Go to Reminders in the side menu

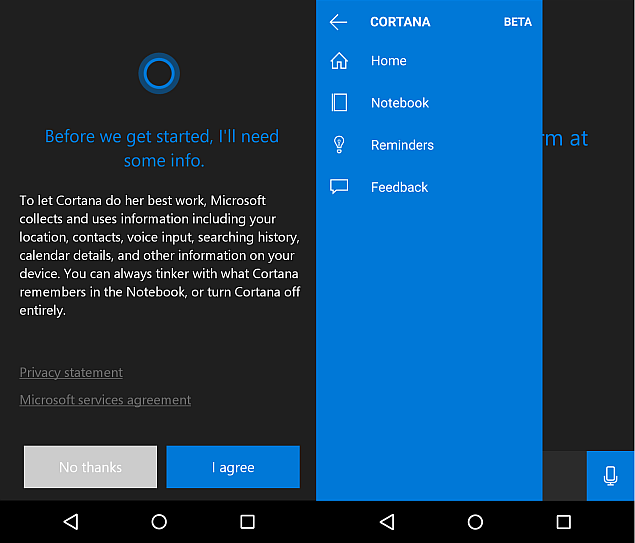402,145
